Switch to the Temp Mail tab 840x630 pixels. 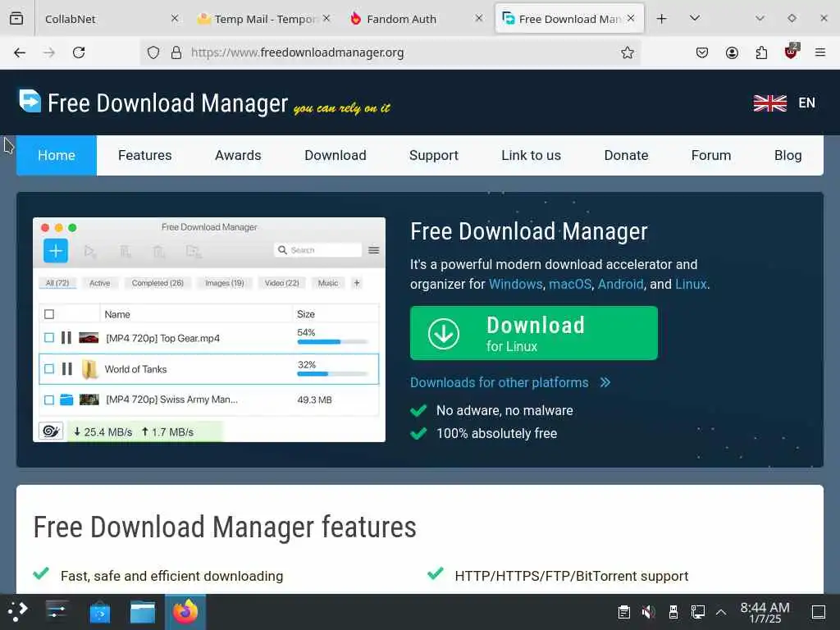(262, 19)
